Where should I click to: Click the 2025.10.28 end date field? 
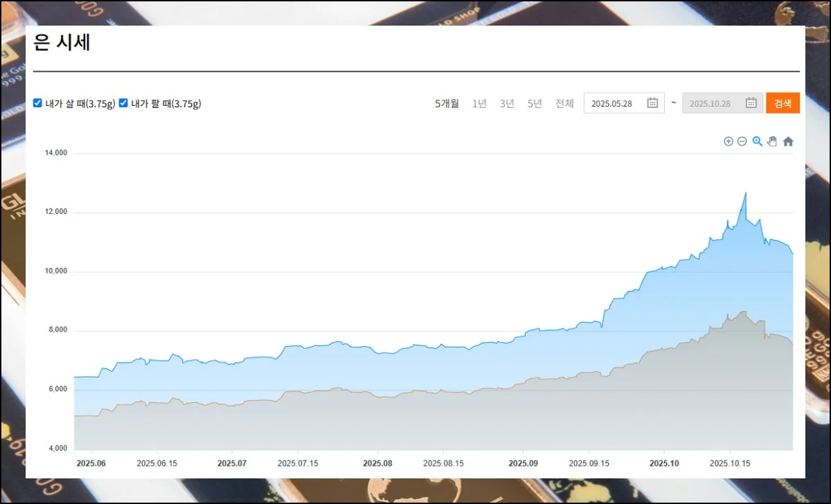pos(713,103)
